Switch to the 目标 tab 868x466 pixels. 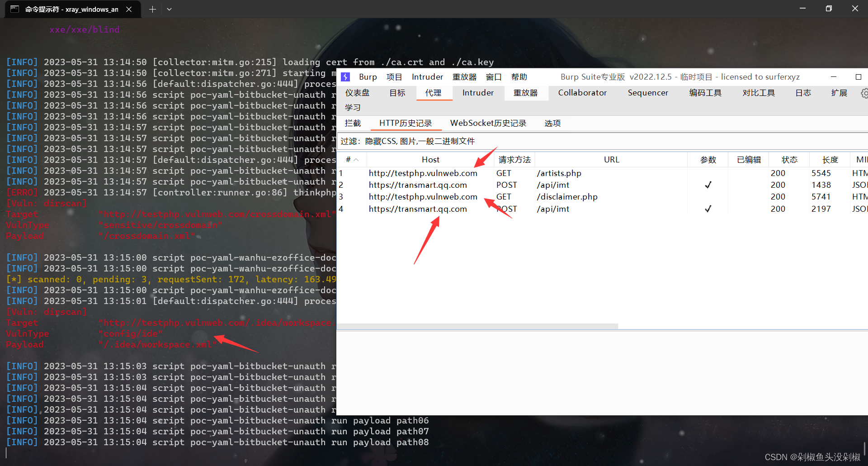397,93
